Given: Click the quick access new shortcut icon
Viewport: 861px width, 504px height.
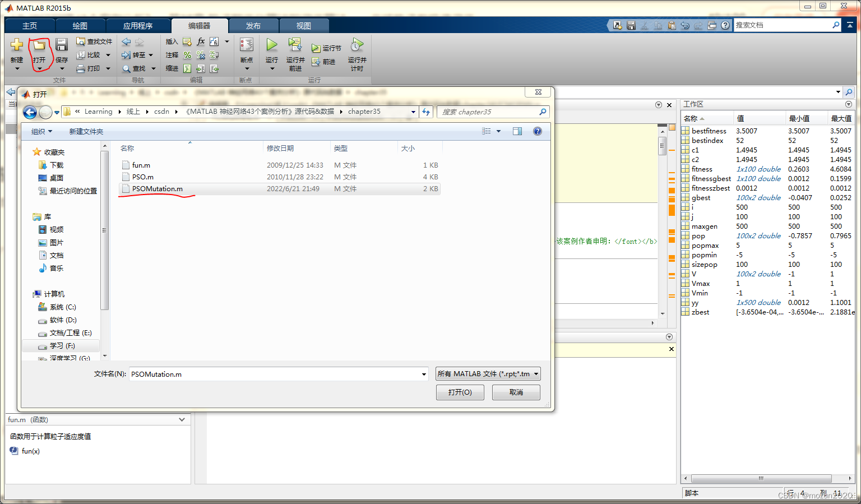Looking at the screenshot, I should pyautogui.click(x=617, y=25).
